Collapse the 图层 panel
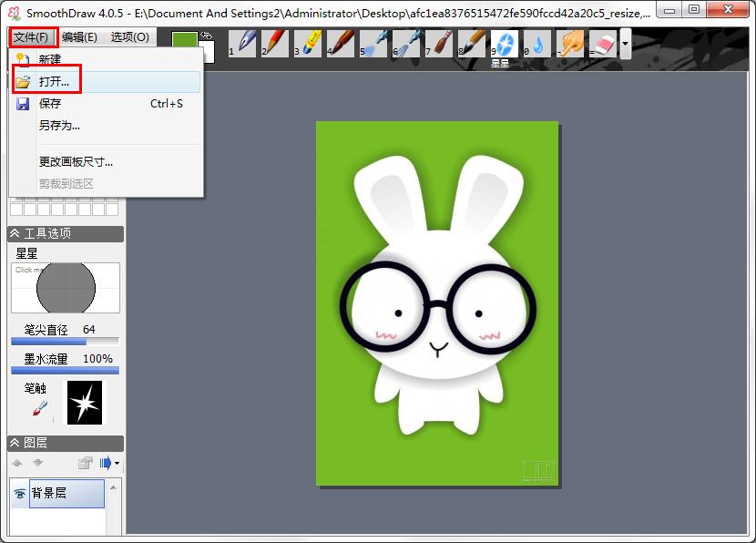The image size is (756, 543). pos(15,443)
